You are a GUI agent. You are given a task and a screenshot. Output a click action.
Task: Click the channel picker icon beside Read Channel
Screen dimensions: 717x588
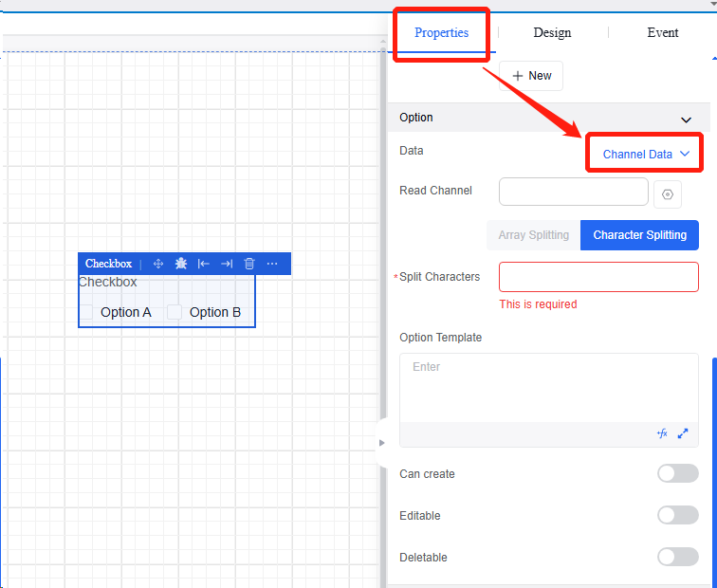[x=667, y=194]
